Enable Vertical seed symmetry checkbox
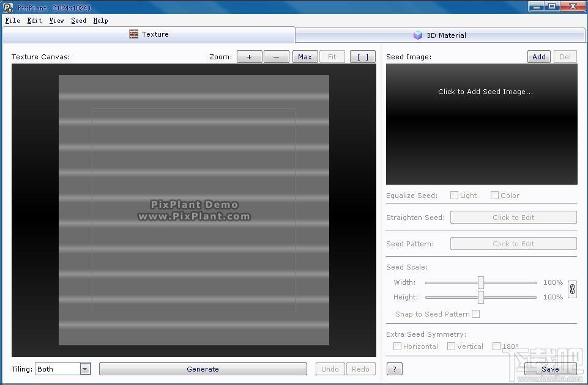Viewport: 588px width, 385px height. pyautogui.click(x=451, y=346)
